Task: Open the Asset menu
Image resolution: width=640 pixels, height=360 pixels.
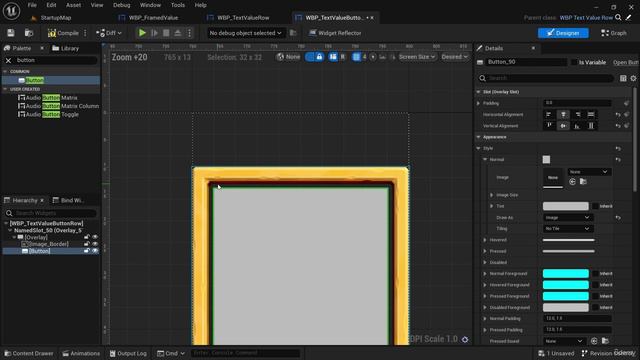Action: click(73, 5)
